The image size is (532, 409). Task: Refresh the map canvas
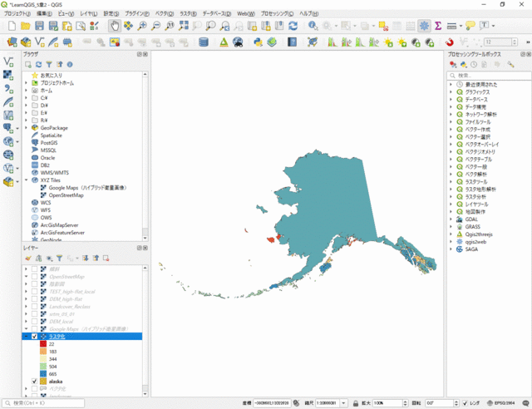[293, 26]
